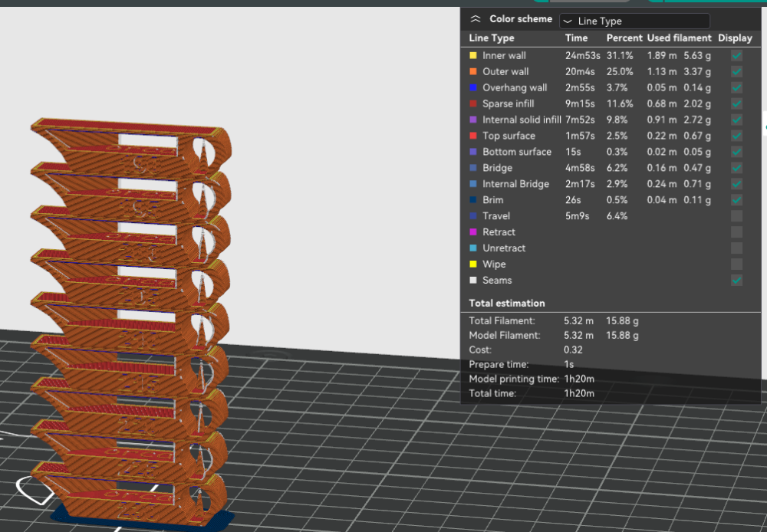
Task: Open the Line Type color scheme dropdown
Action: point(634,21)
